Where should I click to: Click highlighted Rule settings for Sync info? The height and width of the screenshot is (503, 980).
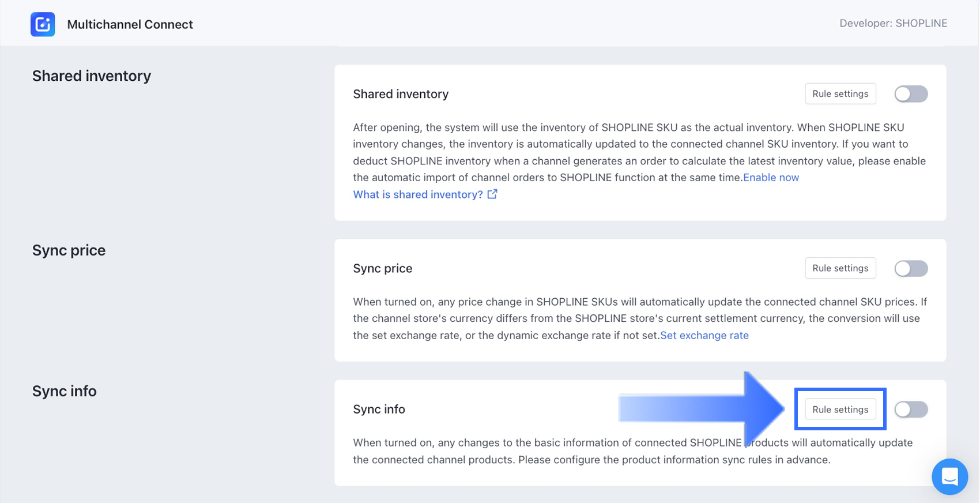(x=840, y=410)
